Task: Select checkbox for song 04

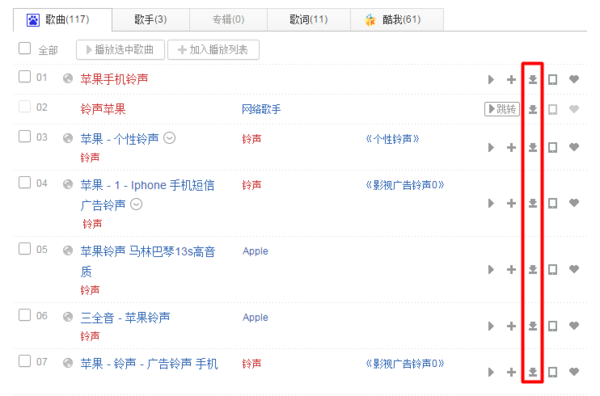Action: [x=25, y=183]
